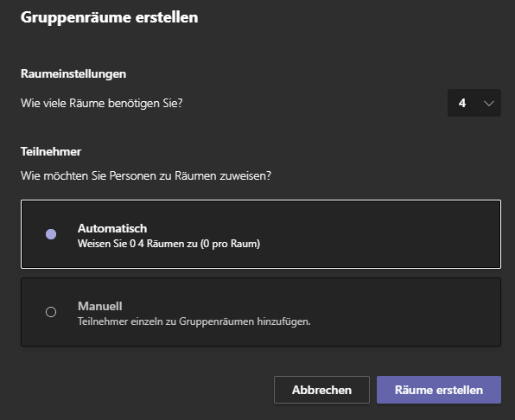Screen dimensions: 515x420
Task: Click the Raumeinstellungen section heading
Action: [73, 73]
